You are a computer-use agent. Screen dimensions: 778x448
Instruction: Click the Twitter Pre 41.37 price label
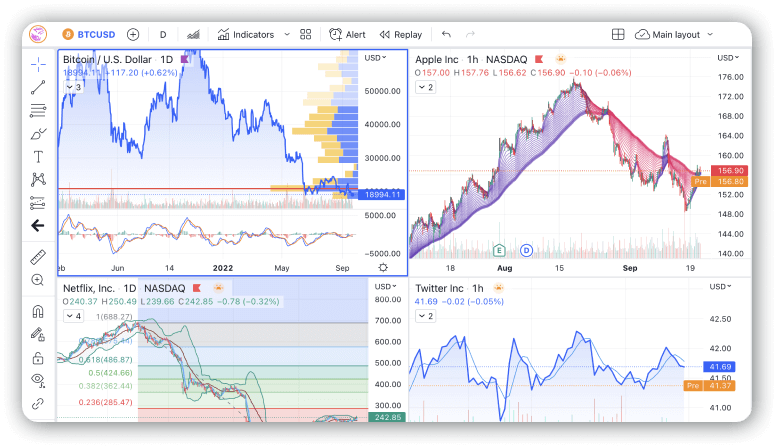point(710,385)
